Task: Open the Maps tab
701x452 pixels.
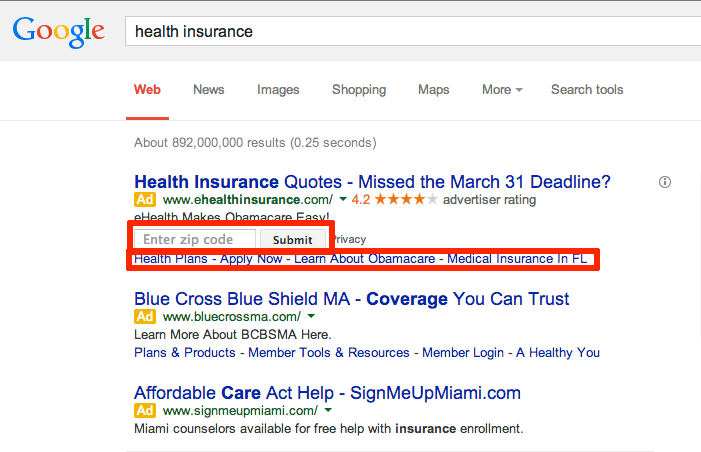Action: [434, 90]
